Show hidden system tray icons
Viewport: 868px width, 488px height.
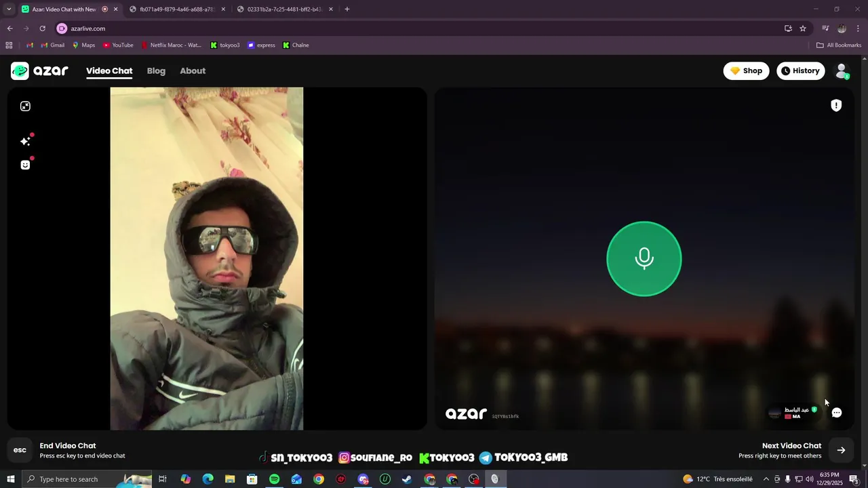point(766,479)
